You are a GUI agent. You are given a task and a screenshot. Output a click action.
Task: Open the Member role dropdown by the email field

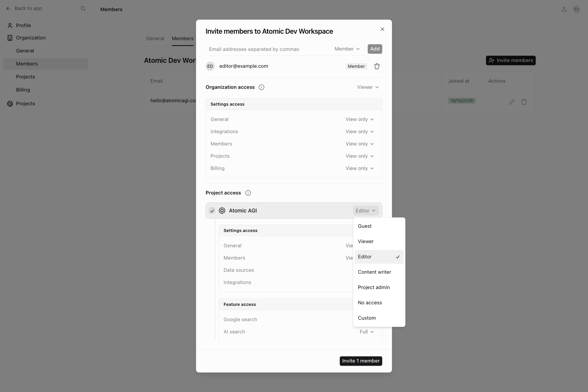347,49
